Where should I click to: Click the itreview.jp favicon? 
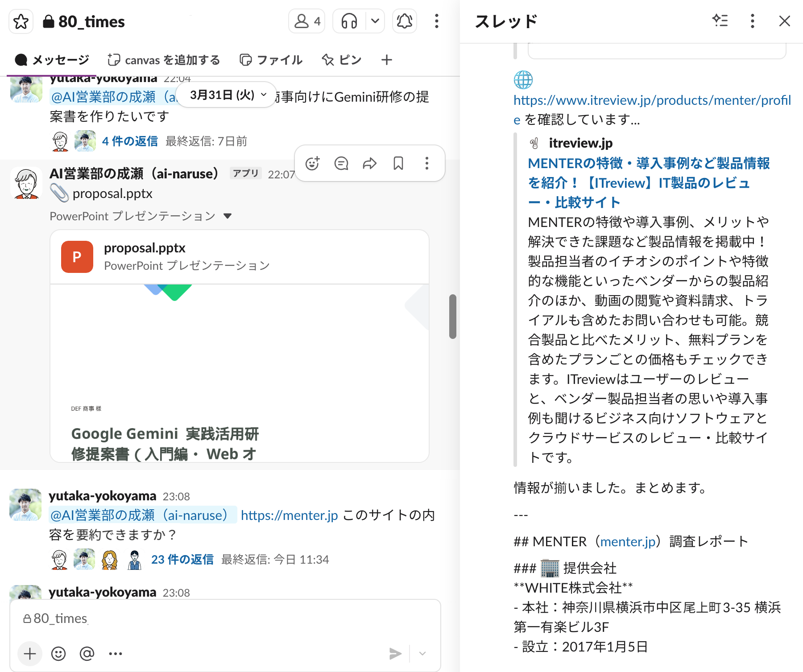pyautogui.click(x=534, y=144)
